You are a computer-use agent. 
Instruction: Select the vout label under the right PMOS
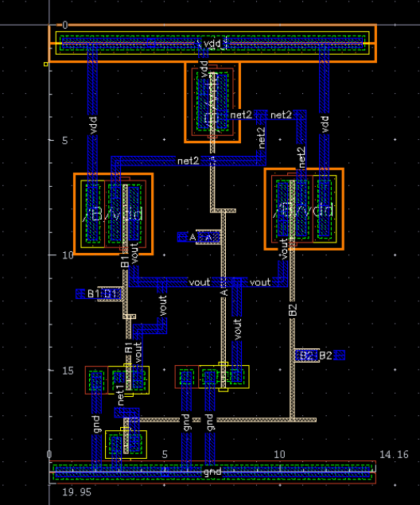tap(283, 249)
